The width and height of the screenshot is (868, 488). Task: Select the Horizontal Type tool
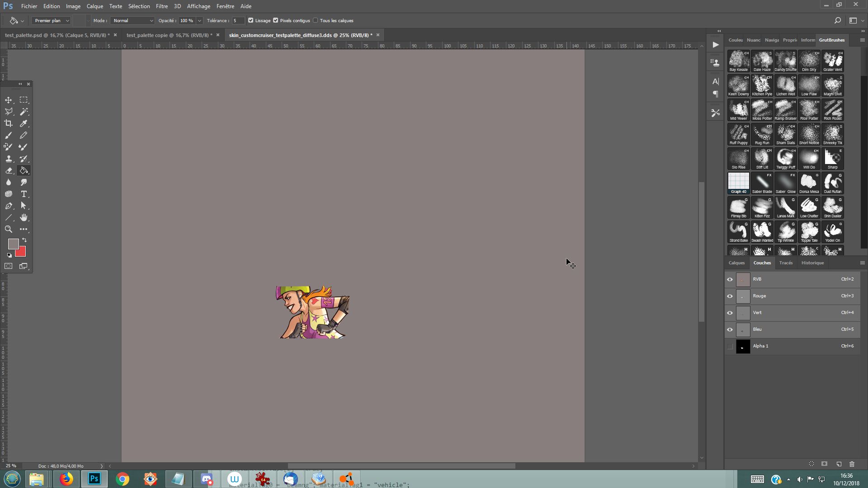24,194
